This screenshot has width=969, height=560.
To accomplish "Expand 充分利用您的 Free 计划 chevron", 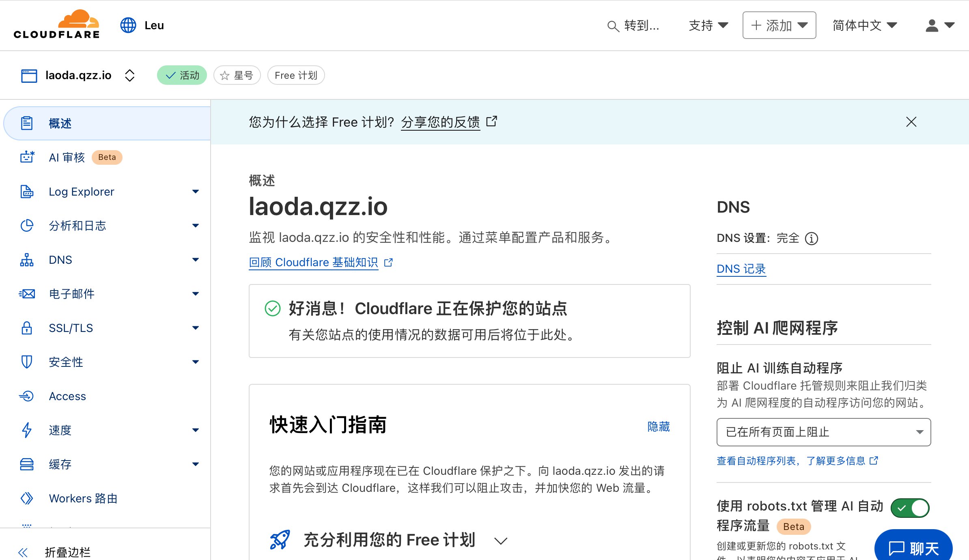I will pos(501,541).
